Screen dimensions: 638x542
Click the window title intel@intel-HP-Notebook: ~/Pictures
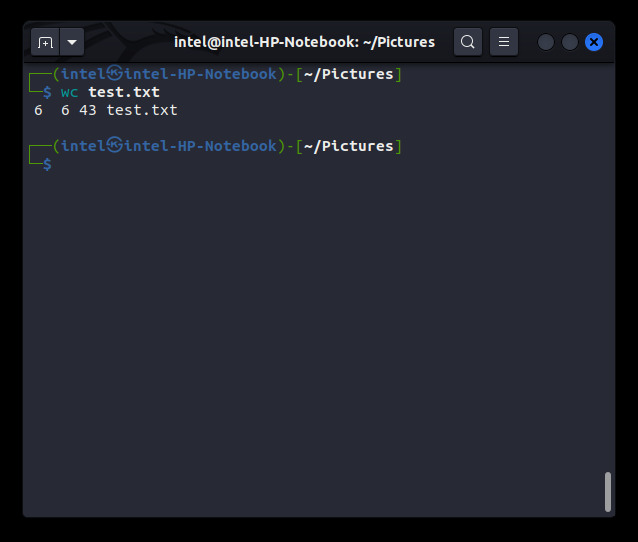coord(304,42)
